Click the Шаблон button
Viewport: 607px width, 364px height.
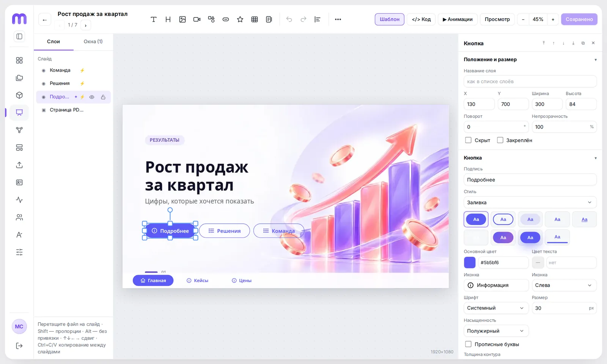(390, 19)
